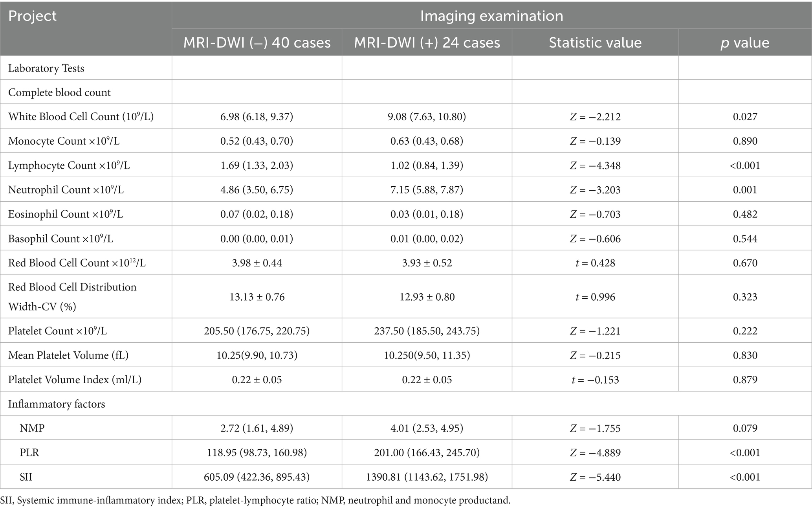Select the Complete blood count row label
Image resolution: width=812 pixels, height=509 pixels.
[x=59, y=92]
